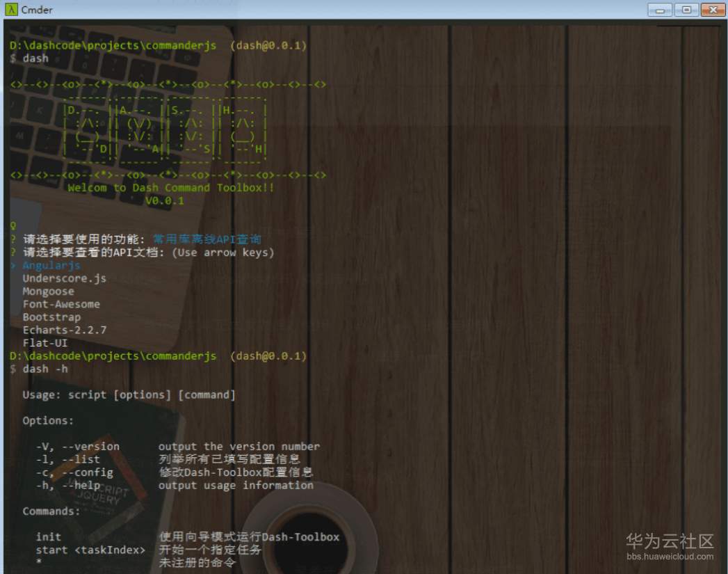Click the Welcom to Dash Command Toolbox banner
Viewport: 728px width, 574px height.
coord(170,187)
